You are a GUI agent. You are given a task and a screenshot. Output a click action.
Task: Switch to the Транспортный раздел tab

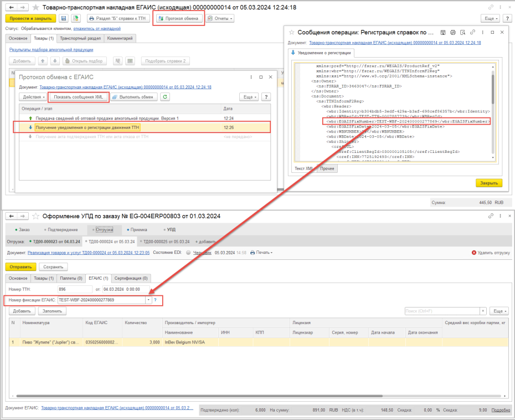point(80,38)
